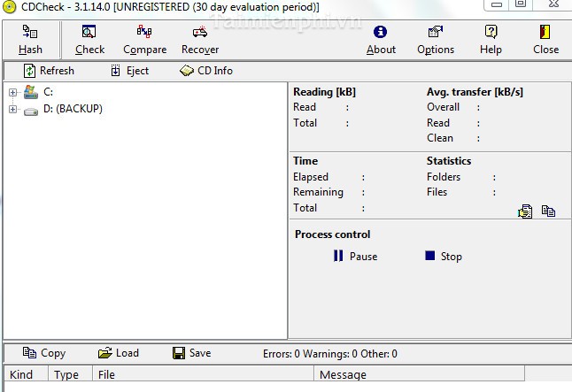Viewport: 572px width, 392px height.
Task: Eject the selected disc
Action: pyautogui.click(x=129, y=71)
